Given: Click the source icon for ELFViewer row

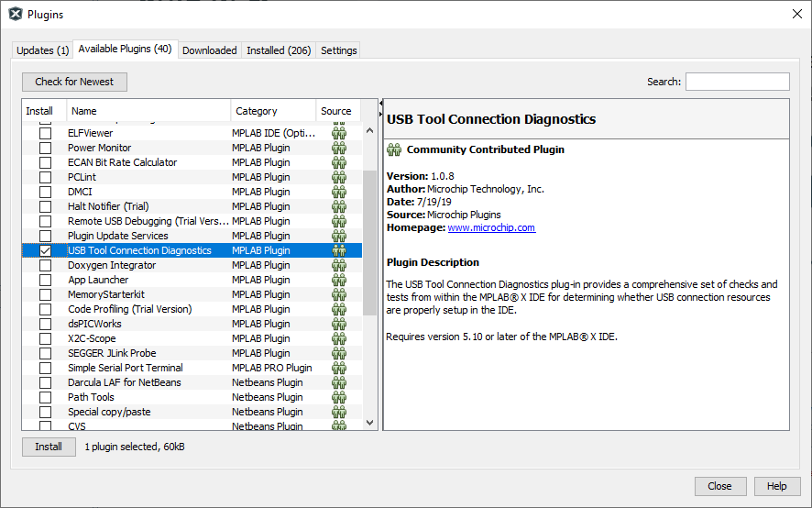Looking at the screenshot, I should [339, 133].
